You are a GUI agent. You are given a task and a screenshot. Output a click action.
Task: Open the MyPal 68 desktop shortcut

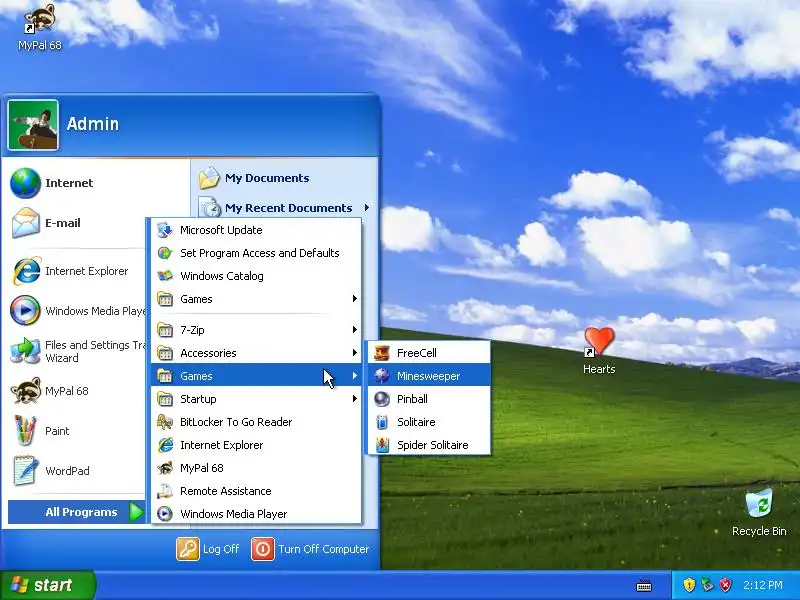click(x=40, y=28)
